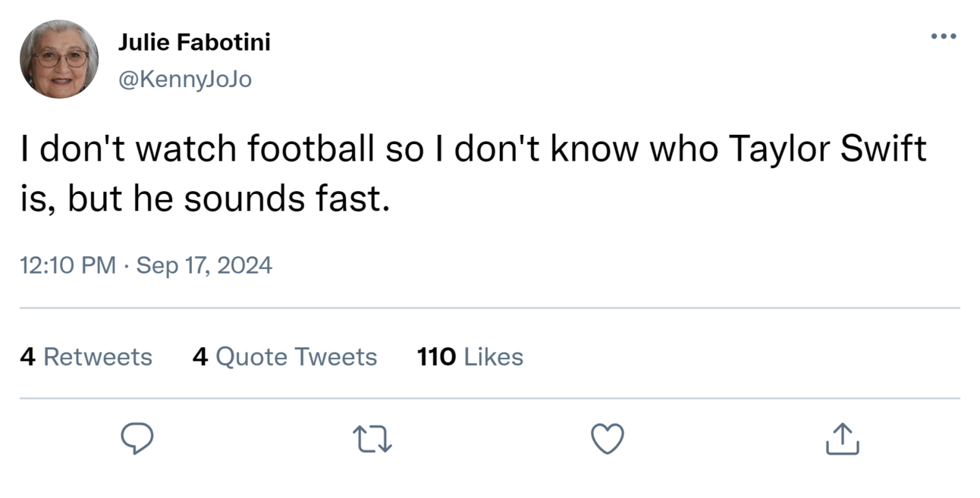
Task: View the 4 Retweets list
Action: point(86,357)
